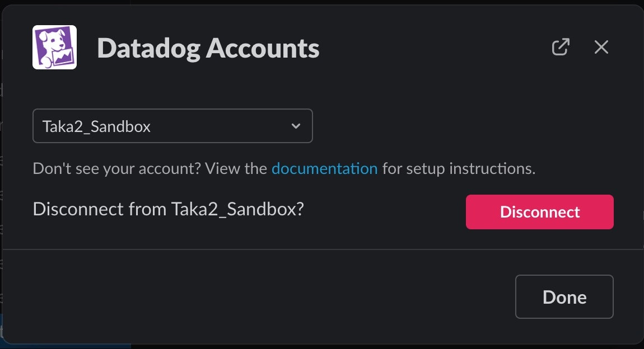Dismiss the modal using the close icon
This screenshot has width=644, height=349.
601,47
